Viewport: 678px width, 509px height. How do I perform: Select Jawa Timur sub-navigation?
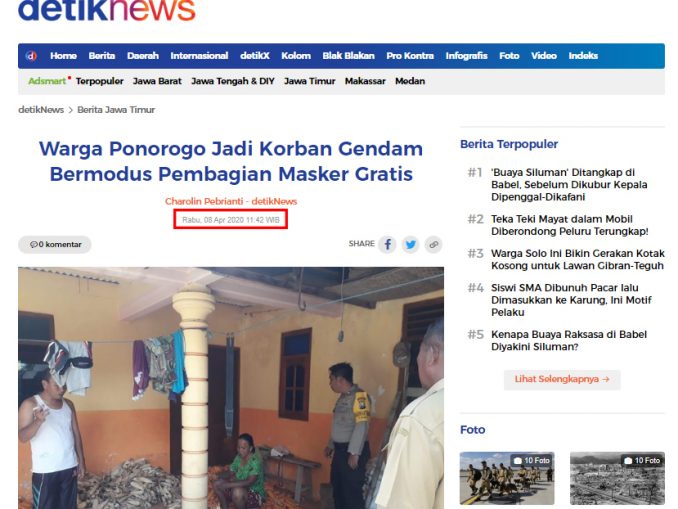point(310,81)
